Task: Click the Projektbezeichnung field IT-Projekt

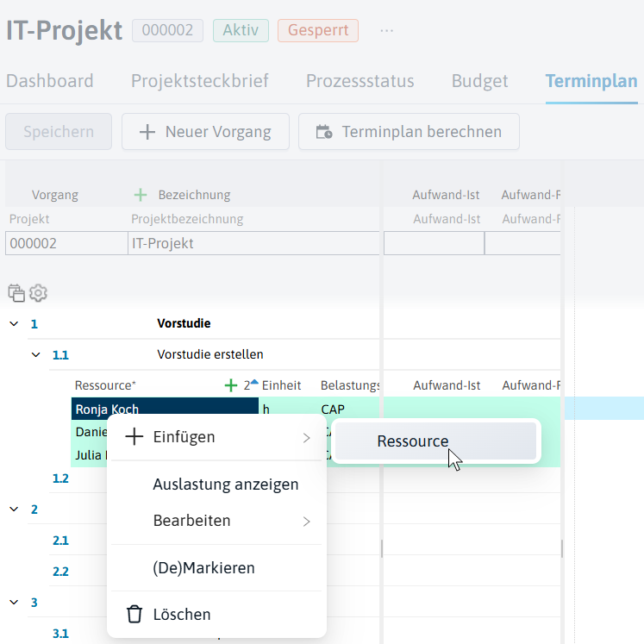Action: [253, 243]
